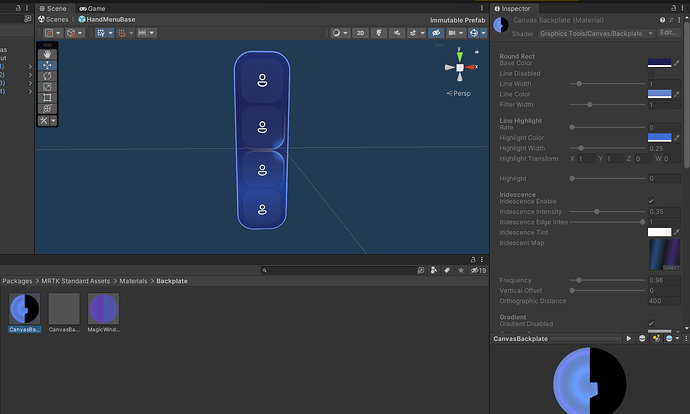Select the MagicWindow material thumbnail

pyautogui.click(x=104, y=309)
